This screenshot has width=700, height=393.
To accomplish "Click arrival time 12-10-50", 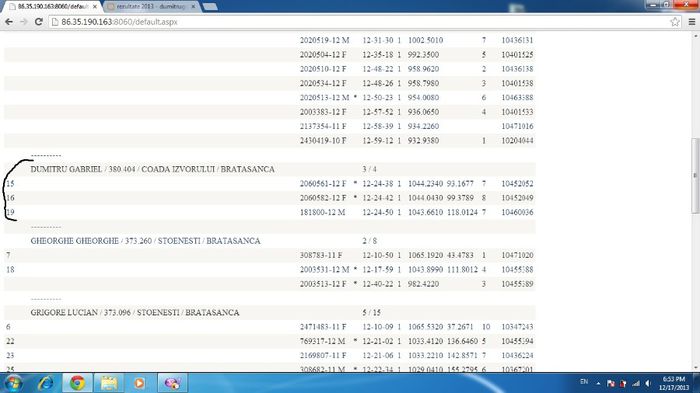I will click(378, 255).
